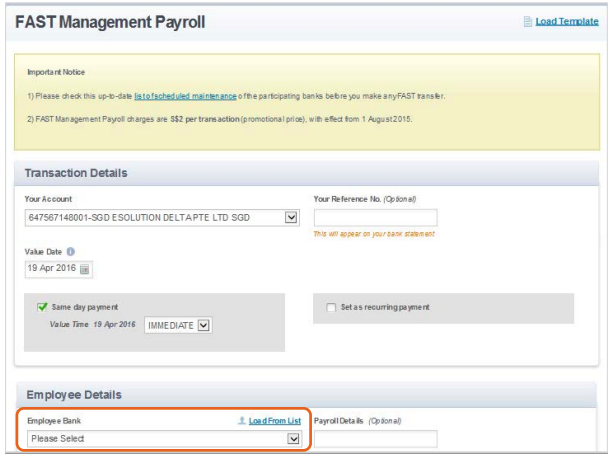Open the IMMEDIATE value time dropdown
613x459 pixels.
[178, 325]
